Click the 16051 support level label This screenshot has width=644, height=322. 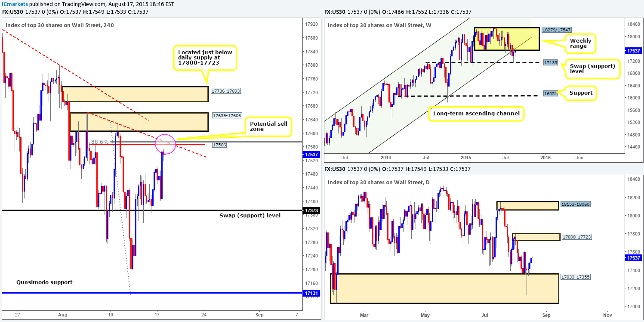click(x=551, y=93)
